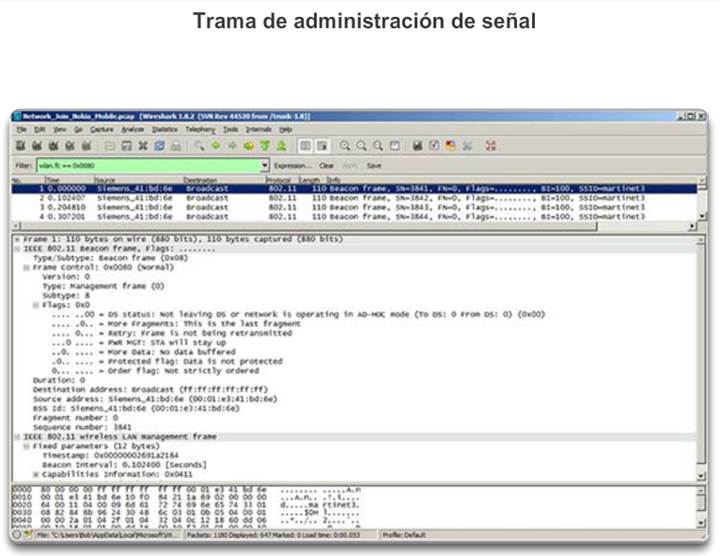Jump to the first packet icon
720x556 pixels.
tap(265, 146)
